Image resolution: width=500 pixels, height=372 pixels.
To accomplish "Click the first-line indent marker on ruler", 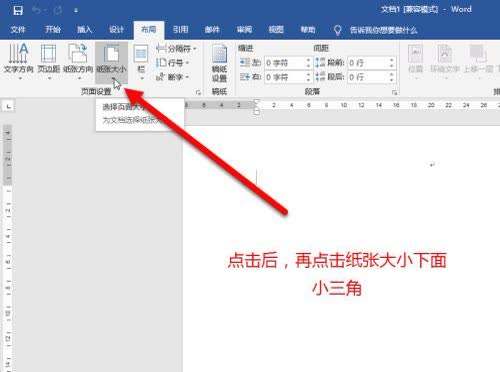I will coord(256,101).
